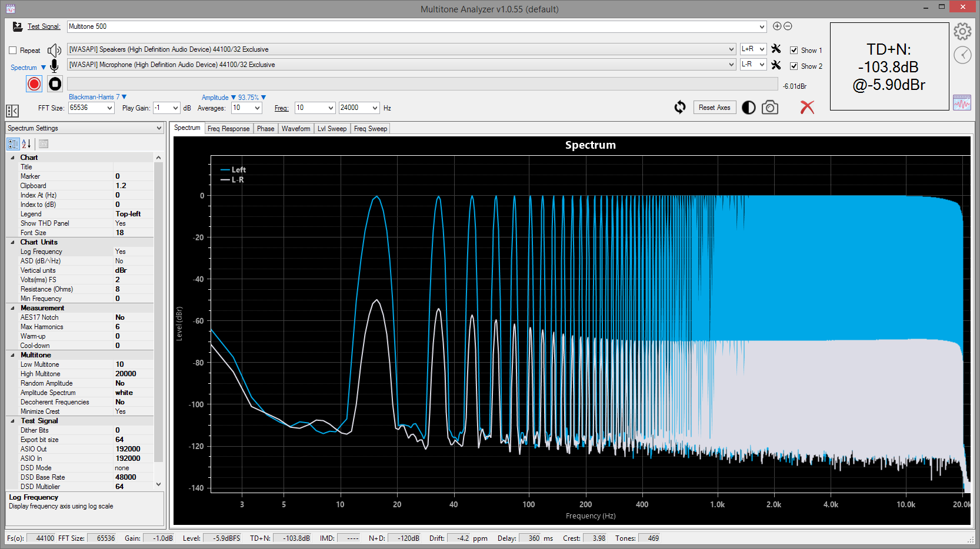The width and height of the screenshot is (980, 549).
Task: Click the Reset Axes button
Action: [x=714, y=108]
